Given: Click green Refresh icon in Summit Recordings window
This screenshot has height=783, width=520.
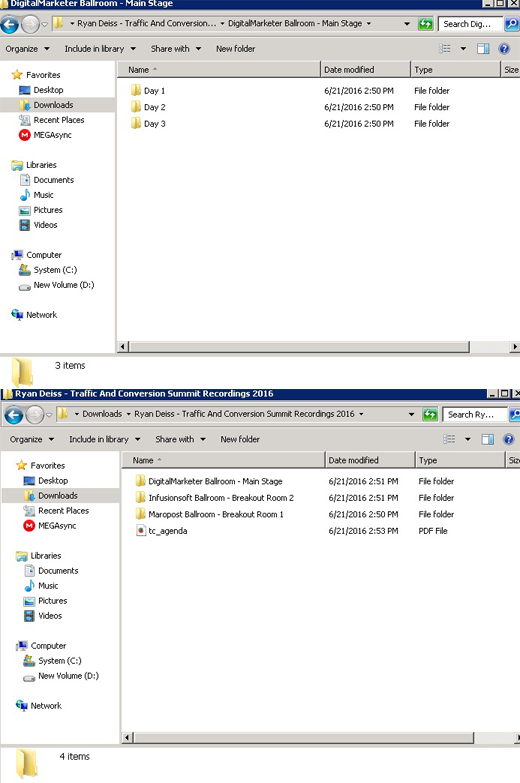Looking at the screenshot, I should pyautogui.click(x=430, y=414).
